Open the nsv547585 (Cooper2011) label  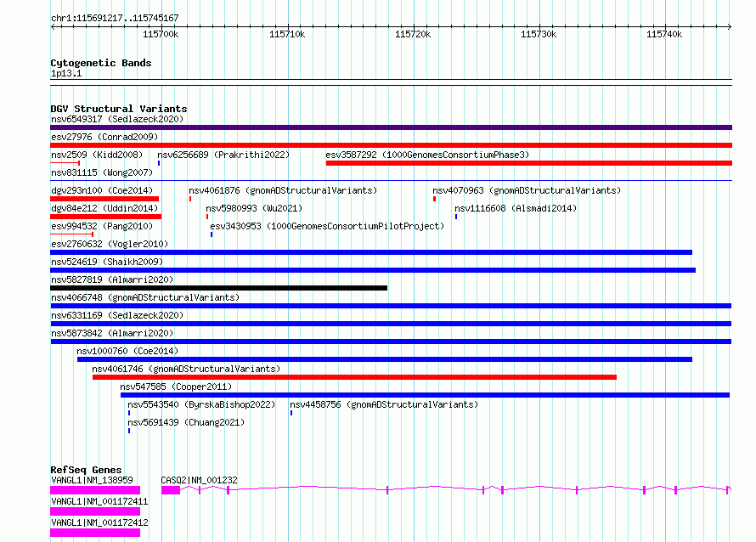[176, 387]
